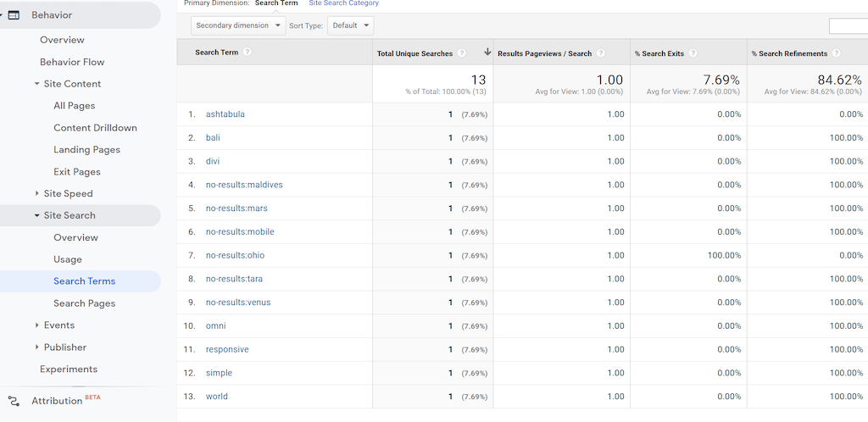Click help icon next to Search Term header

point(248,53)
